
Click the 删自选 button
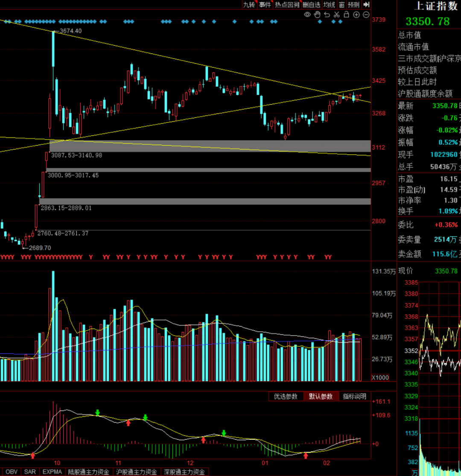coord(311,5)
